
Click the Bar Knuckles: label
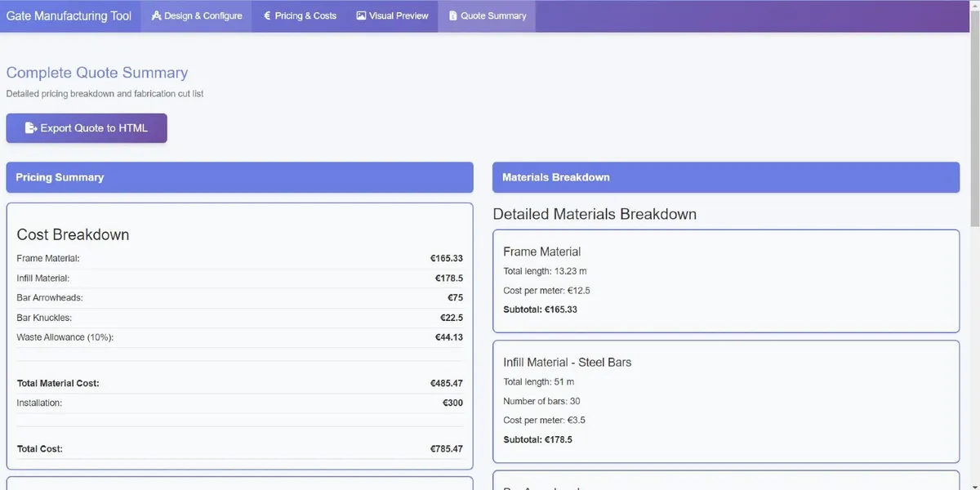[45, 318]
